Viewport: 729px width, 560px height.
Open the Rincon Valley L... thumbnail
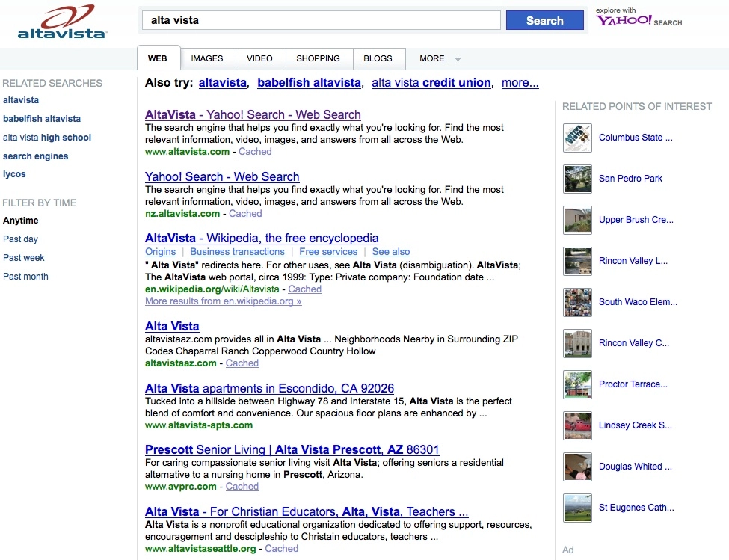click(577, 261)
